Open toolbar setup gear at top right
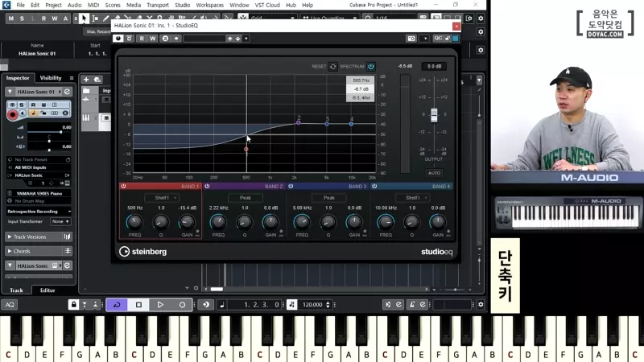The width and height of the screenshot is (644, 362). [x=481, y=19]
